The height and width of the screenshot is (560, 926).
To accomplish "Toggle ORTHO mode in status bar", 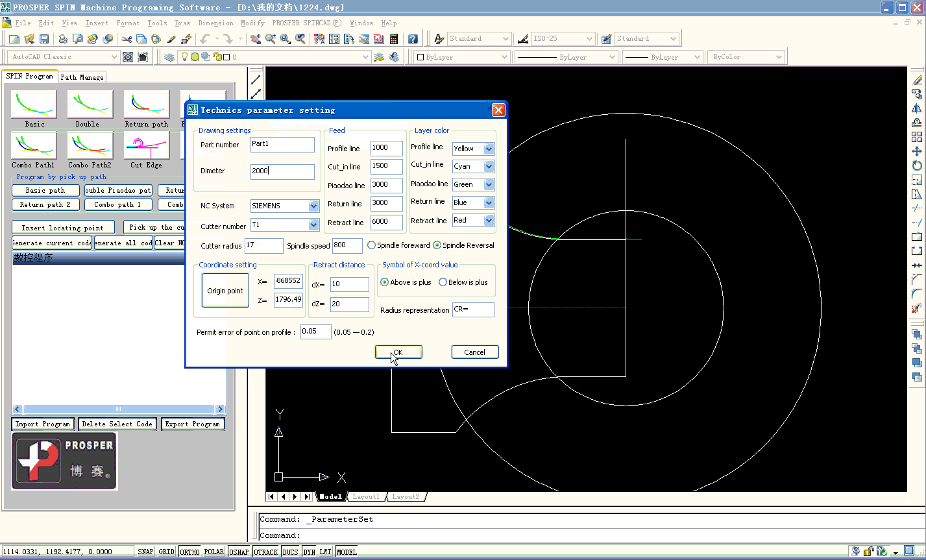I will click(x=189, y=552).
